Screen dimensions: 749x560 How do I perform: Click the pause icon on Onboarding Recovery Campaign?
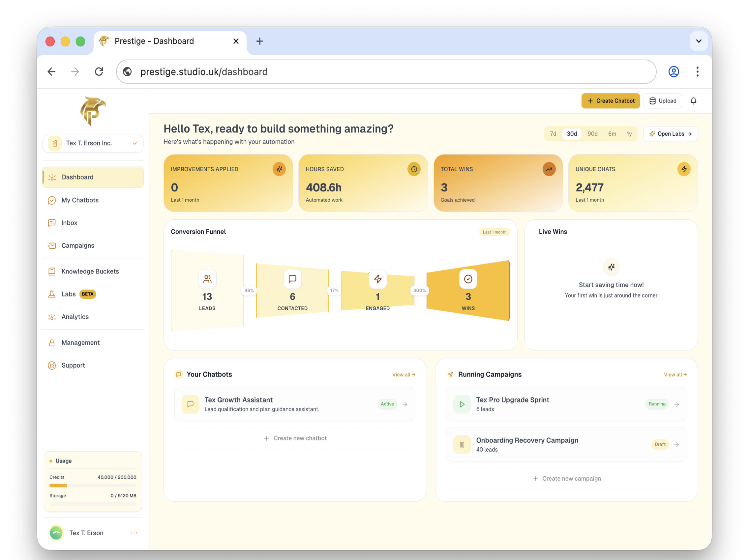[462, 444]
